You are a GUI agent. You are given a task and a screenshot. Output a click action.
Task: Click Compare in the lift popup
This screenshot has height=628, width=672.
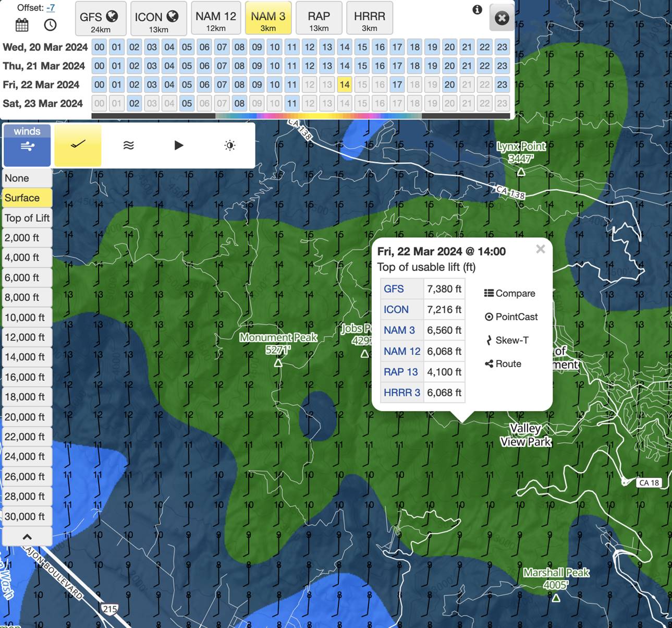(x=509, y=293)
